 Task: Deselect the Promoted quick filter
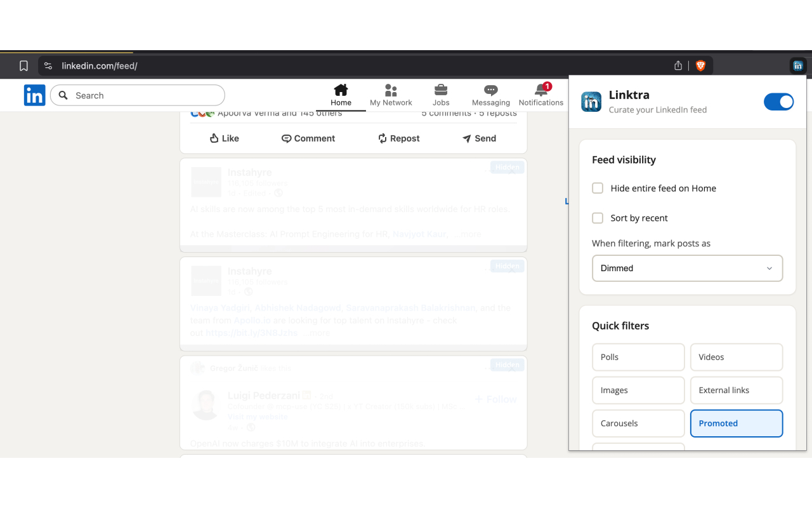point(737,423)
